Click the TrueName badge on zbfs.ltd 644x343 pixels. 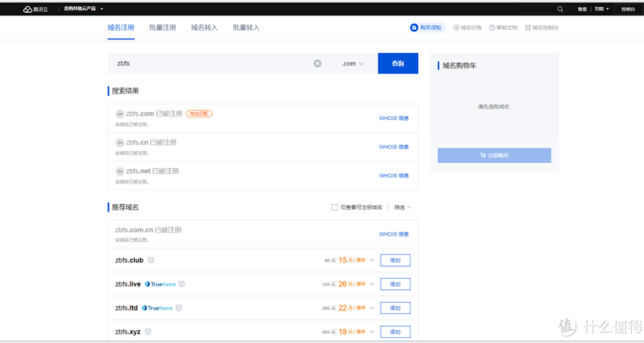(157, 308)
